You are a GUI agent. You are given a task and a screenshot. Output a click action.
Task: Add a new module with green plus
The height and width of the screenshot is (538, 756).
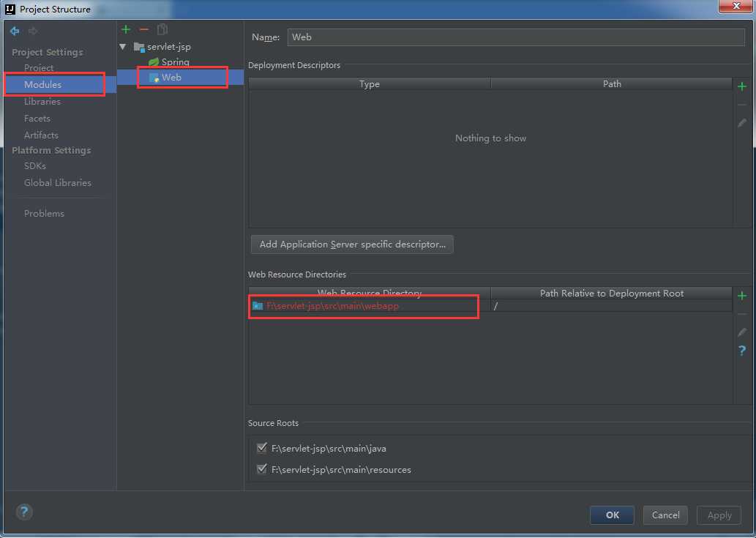(x=126, y=29)
